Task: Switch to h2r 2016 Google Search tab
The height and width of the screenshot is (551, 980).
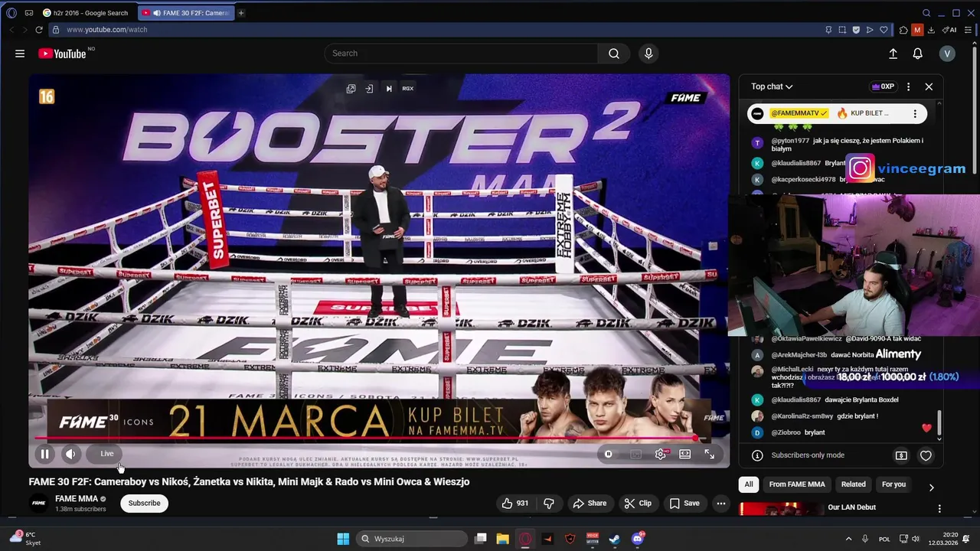Action: [x=86, y=13]
